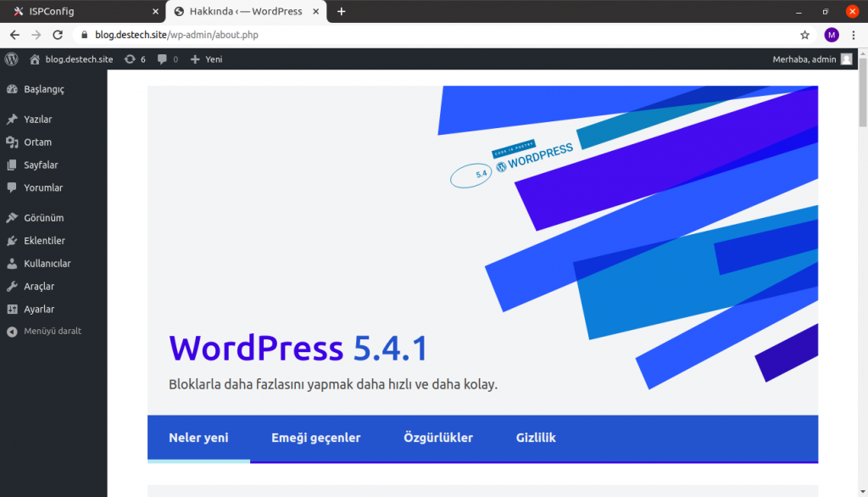Open a new browser tab

point(342,12)
